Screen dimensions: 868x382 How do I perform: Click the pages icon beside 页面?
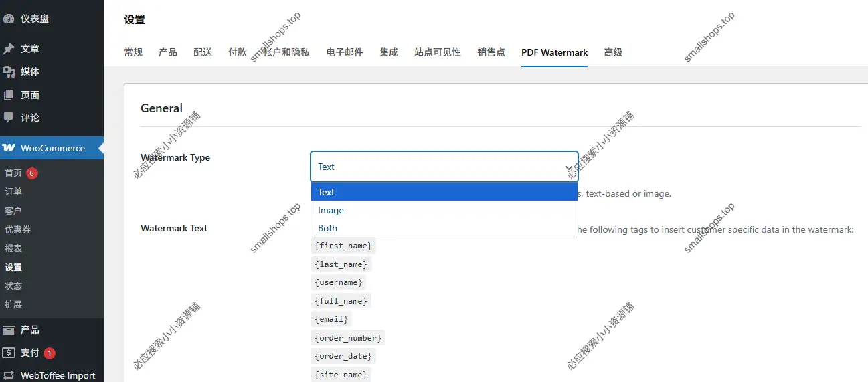click(x=9, y=95)
